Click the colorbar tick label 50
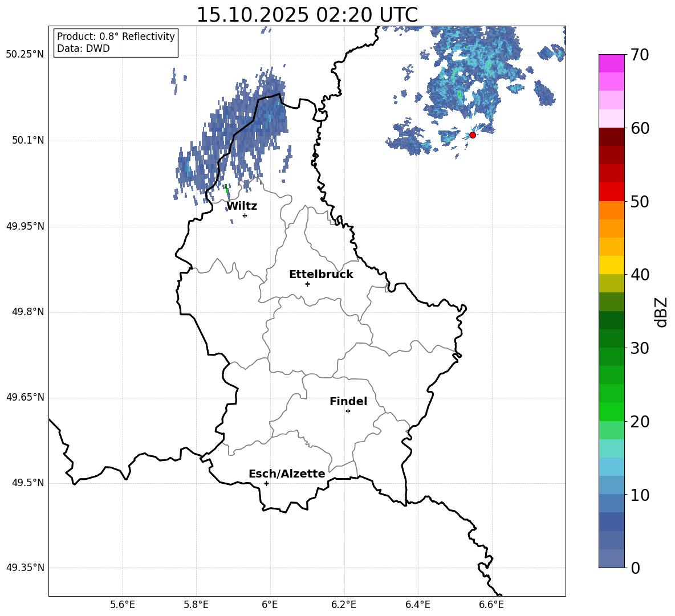The height and width of the screenshot is (616, 675). pos(640,201)
